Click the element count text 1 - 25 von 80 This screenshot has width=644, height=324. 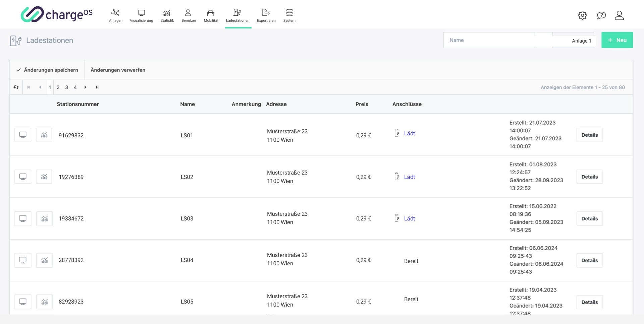pos(609,87)
